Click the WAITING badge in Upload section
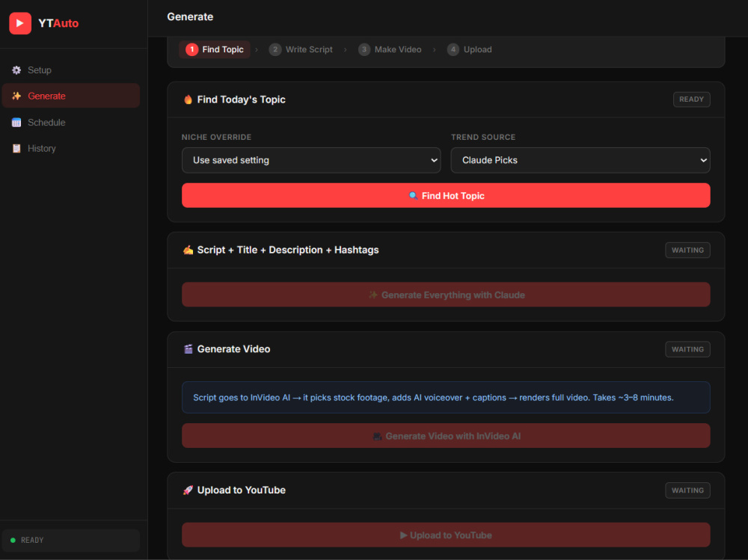 pyautogui.click(x=688, y=490)
